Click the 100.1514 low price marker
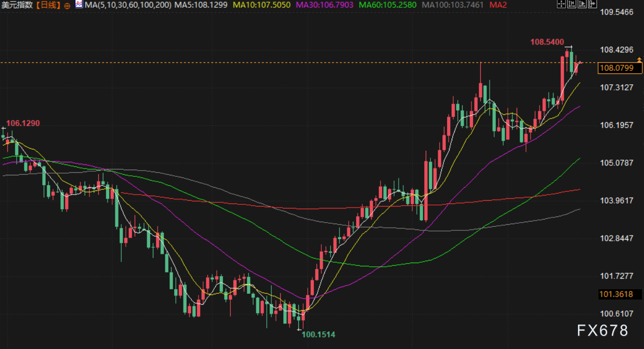 tap(319, 334)
